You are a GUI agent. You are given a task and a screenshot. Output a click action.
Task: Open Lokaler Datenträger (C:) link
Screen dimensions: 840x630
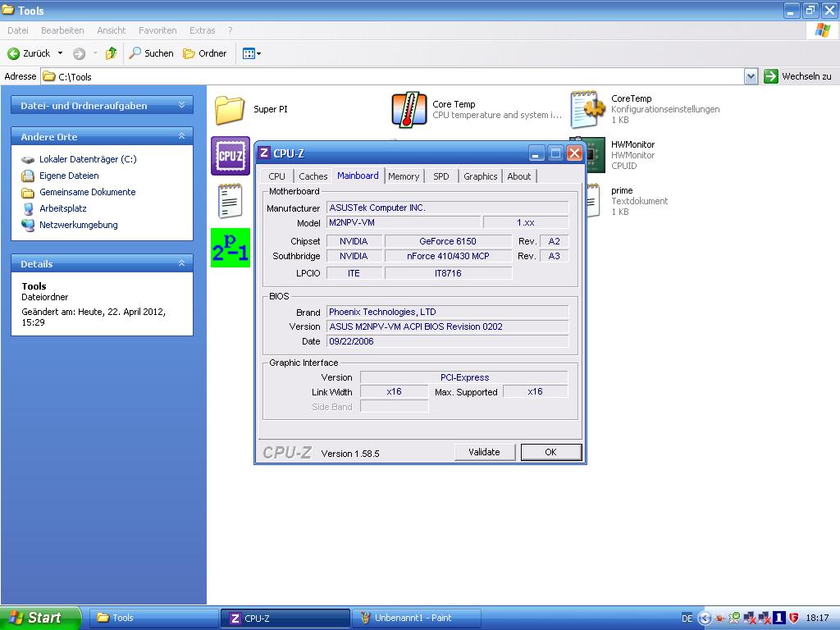(x=88, y=159)
